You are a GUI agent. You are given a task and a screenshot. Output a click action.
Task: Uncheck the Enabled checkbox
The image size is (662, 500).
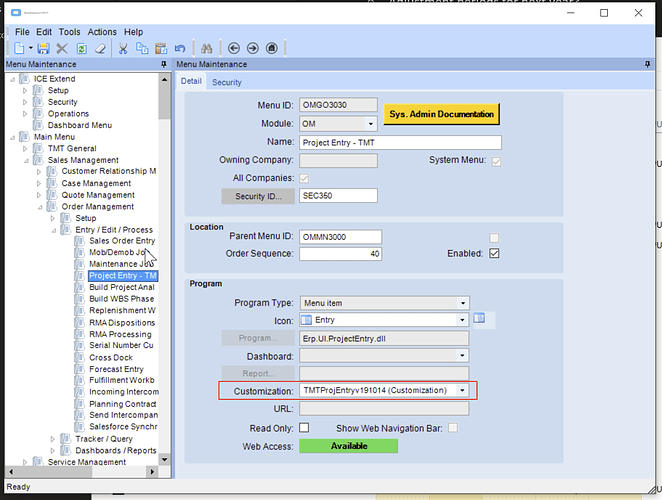(494, 253)
